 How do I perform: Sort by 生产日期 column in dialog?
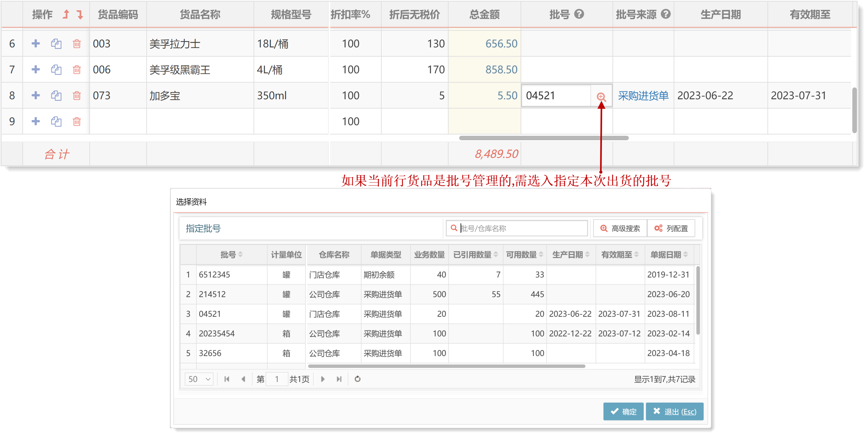(x=587, y=255)
